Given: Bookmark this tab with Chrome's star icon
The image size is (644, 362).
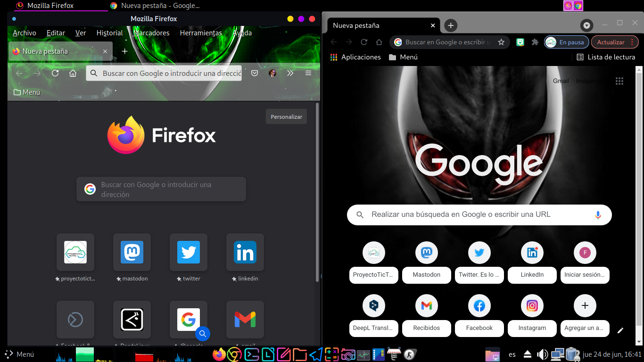Looking at the screenshot, I should 501,42.
